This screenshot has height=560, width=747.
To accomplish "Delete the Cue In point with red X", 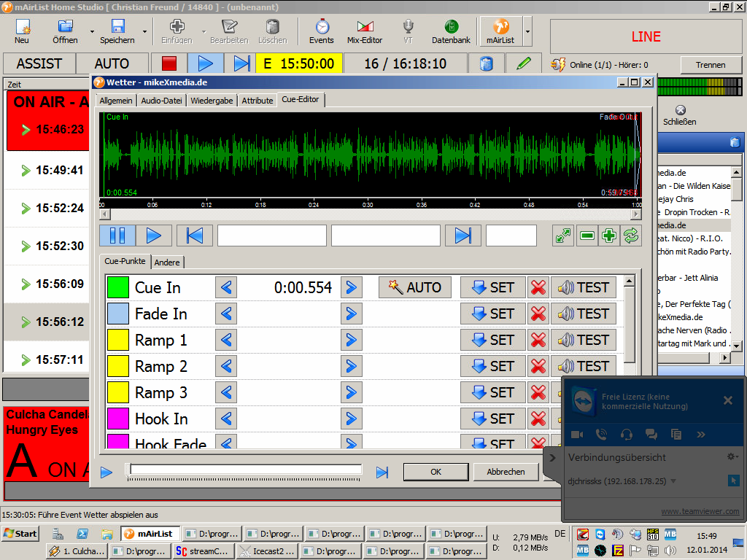I will click(538, 287).
